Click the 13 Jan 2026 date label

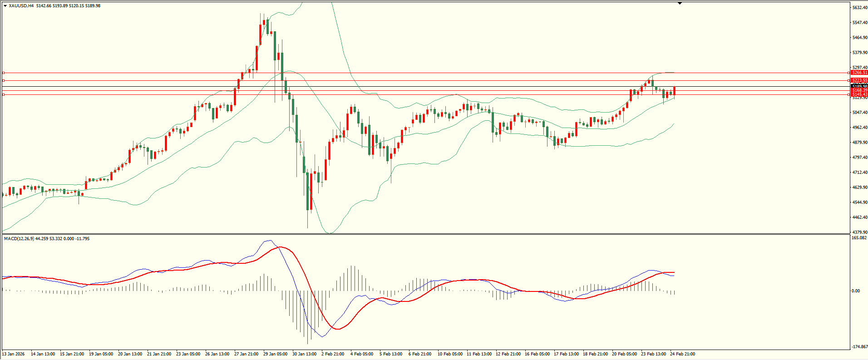14,354
